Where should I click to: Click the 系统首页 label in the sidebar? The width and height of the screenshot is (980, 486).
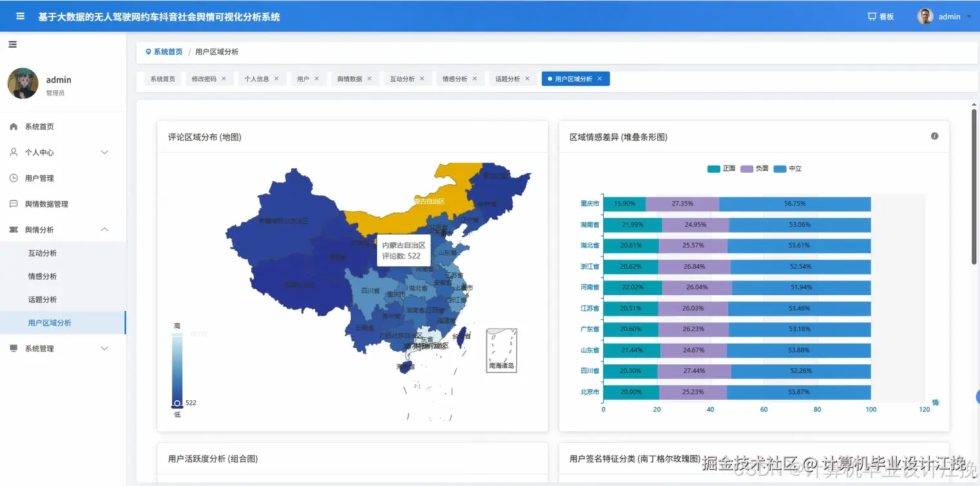coord(39,126)
